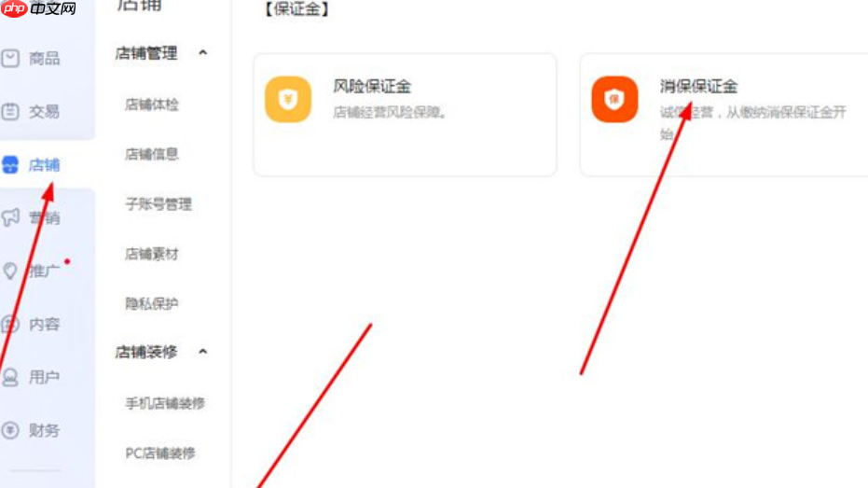Open the 推广 location pin icon
868x488 pixels.
point(10,271)
